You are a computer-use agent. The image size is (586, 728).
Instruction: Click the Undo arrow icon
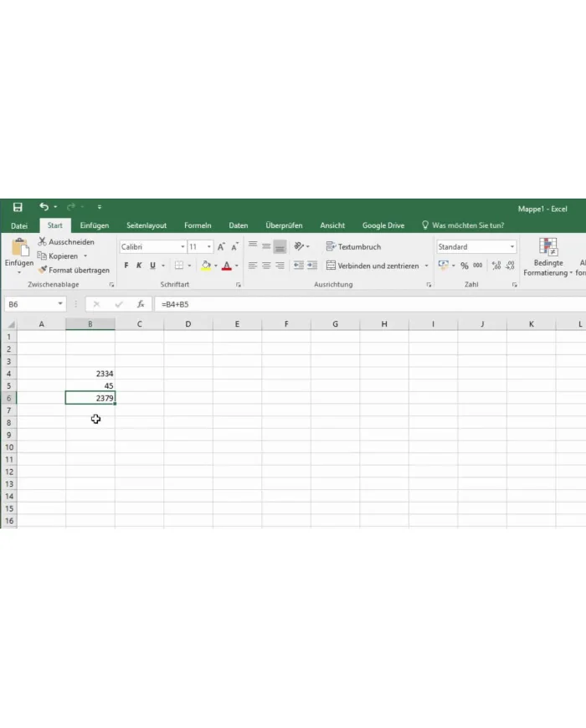click(x=44, y=207)
